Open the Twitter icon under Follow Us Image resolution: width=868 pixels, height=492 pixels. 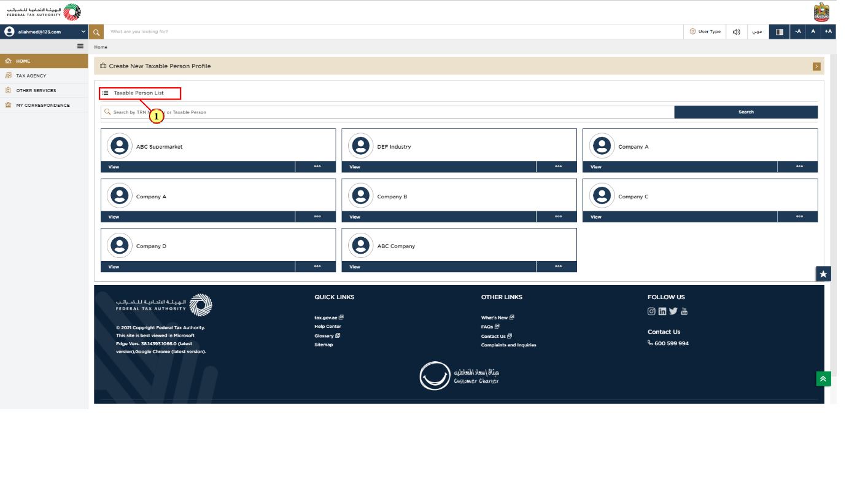[x=673, y=311]
